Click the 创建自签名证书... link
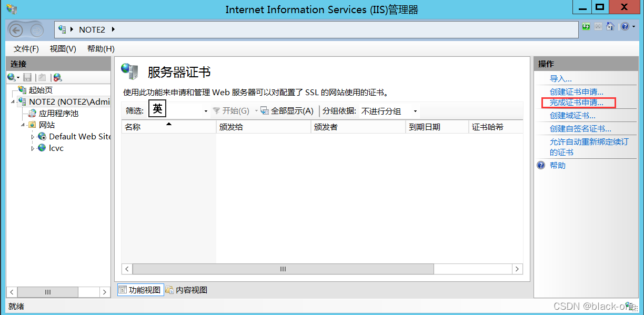The height and width of the screenshot is (315, 644). click(580, 128)
